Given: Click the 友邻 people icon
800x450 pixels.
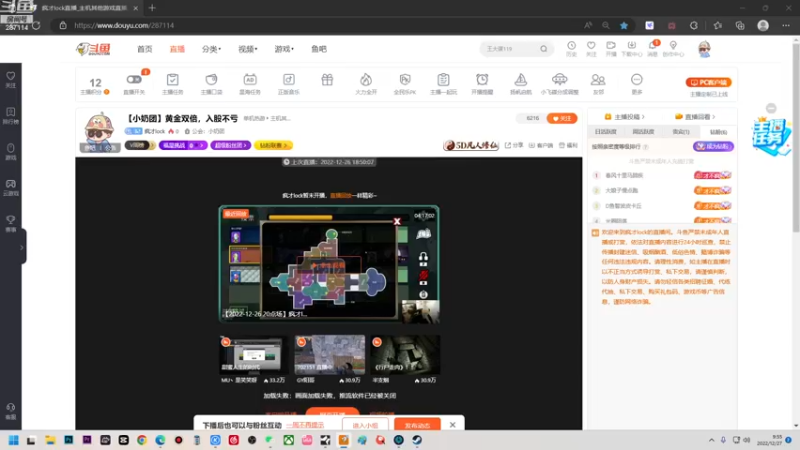Looking at the screenshot, I should coord(598,80).
